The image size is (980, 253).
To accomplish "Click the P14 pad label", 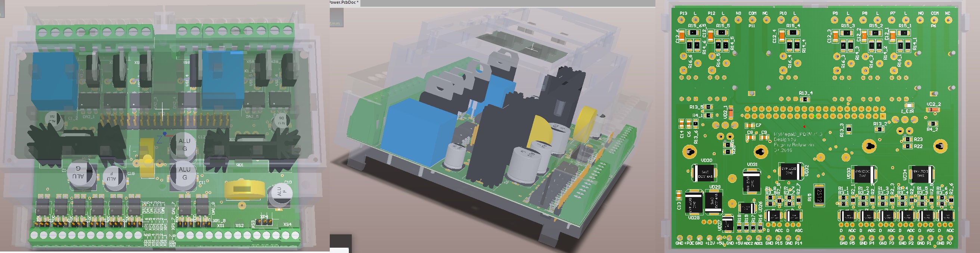I will 799,243.
